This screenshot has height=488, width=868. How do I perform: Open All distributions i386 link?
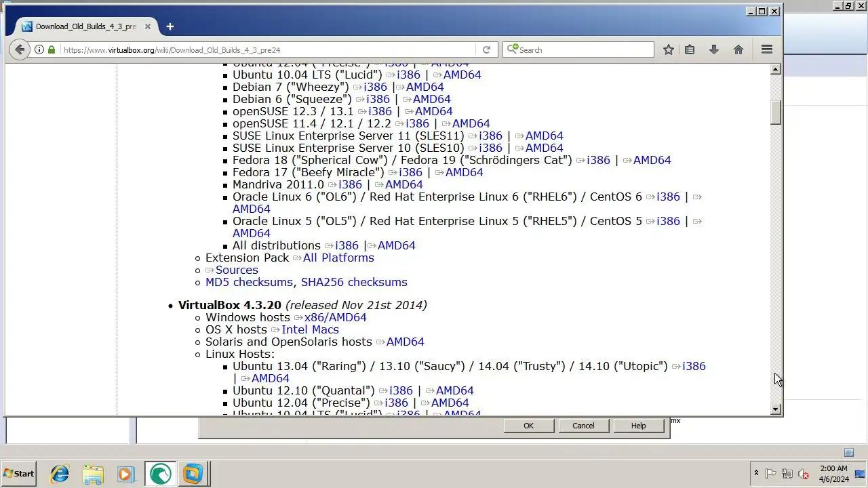coord(347,245)
